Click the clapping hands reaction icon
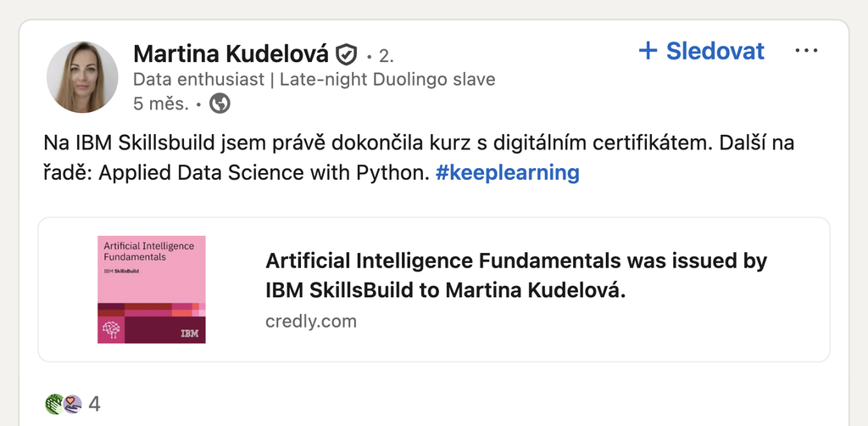The height and width of the screenshot is (426, 868). click(x=54, y=405)
